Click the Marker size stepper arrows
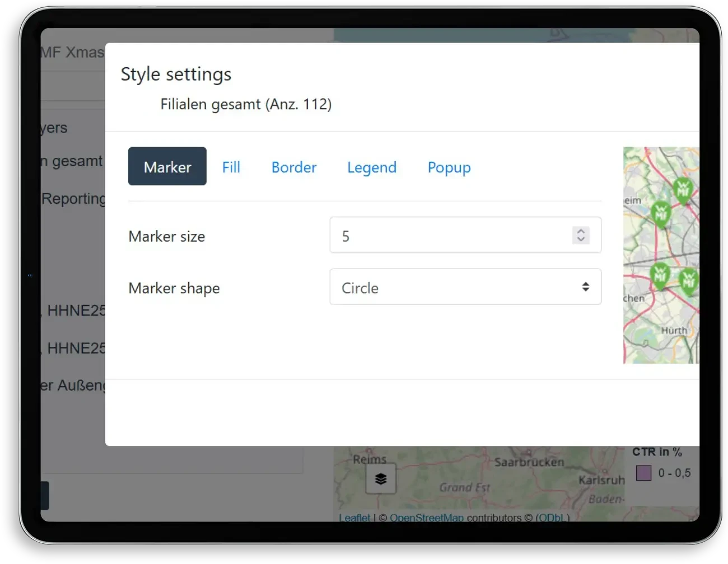Screen dimensions: 728x564 point(581,235)
